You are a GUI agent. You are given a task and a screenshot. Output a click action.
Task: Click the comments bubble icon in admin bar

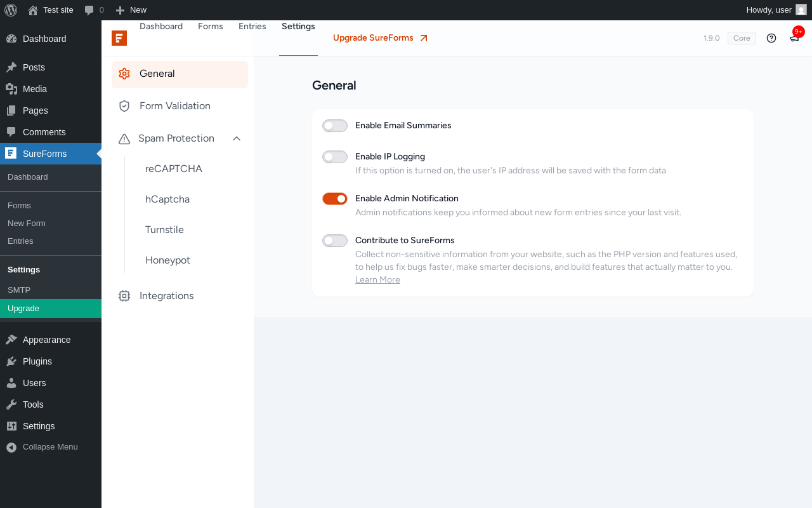pyautogui.click(x=89, y=10)
